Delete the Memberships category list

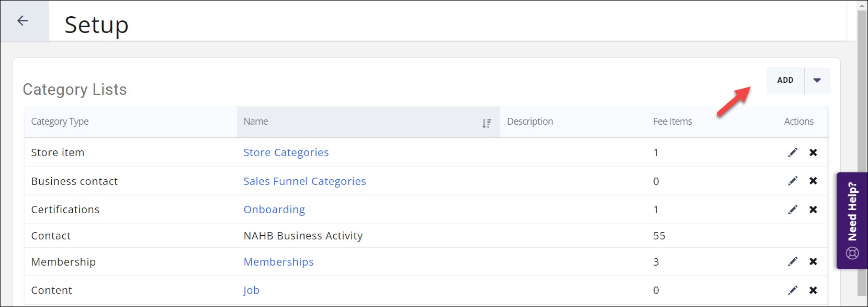813,261
